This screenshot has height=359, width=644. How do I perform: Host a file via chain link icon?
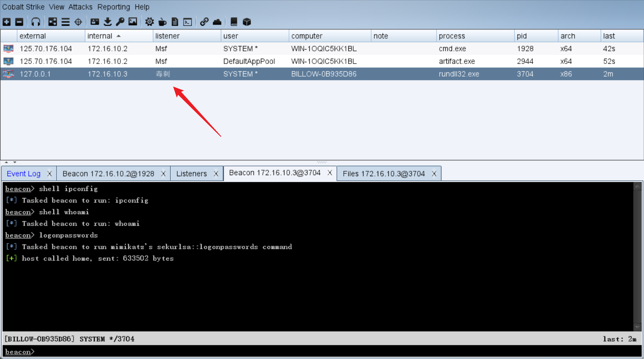[204, 22]
